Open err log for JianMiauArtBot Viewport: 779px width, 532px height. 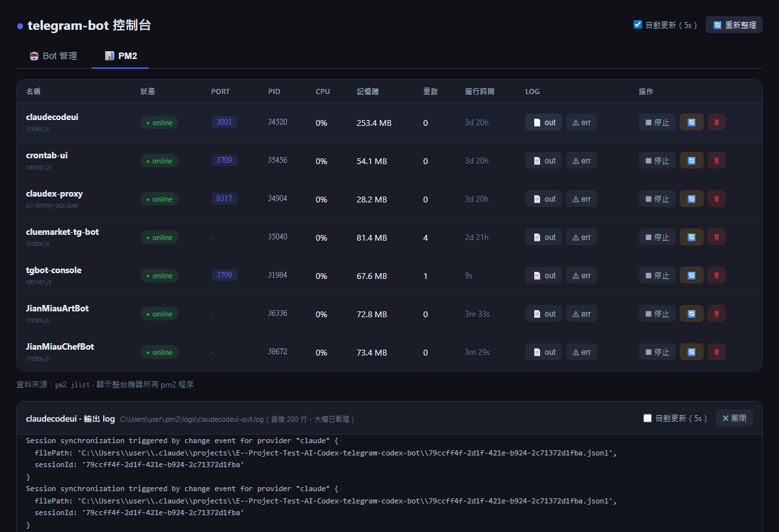(x=582, y=313)
